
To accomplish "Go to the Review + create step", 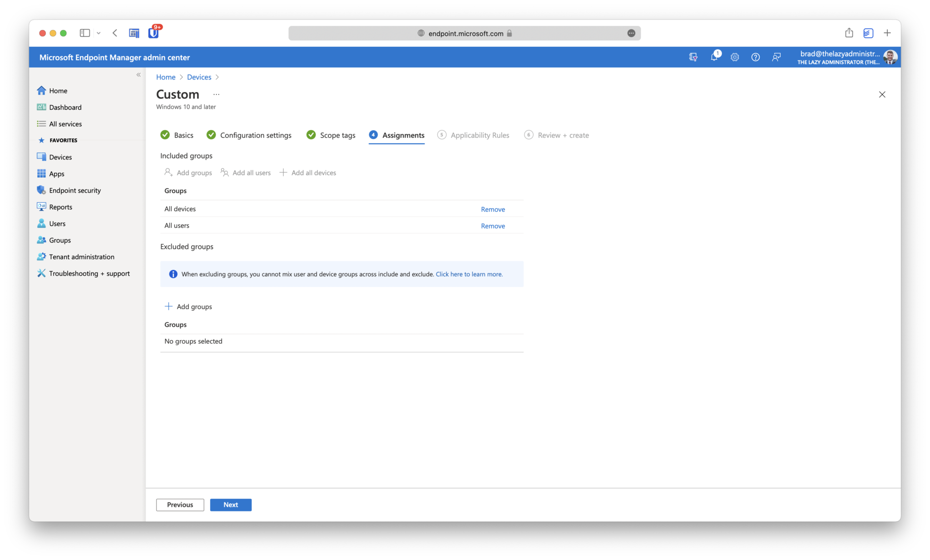I will (556, 135).
